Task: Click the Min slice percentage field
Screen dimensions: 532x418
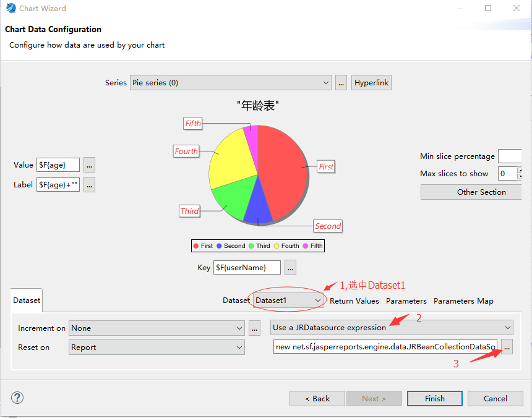Action: 510,156
